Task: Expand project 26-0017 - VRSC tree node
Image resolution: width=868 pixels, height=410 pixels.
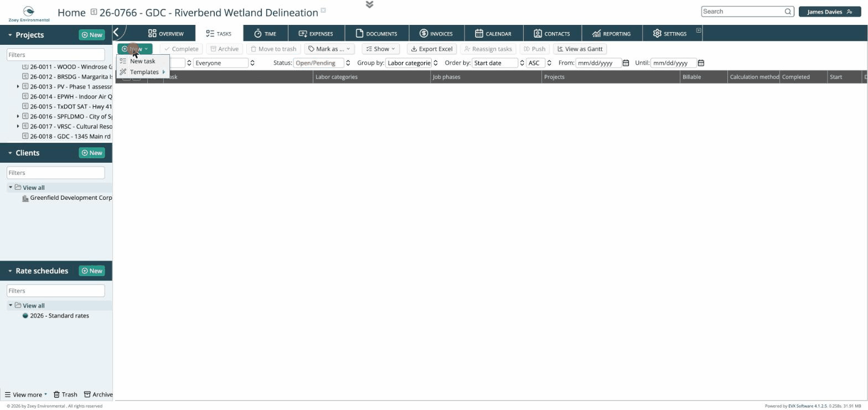Action: (x=18, y=127)
